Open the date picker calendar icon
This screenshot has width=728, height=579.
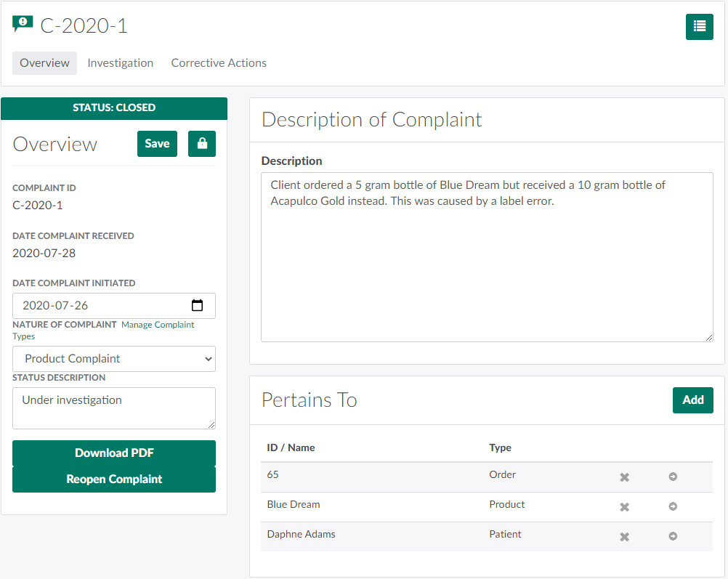click(197, 306)
